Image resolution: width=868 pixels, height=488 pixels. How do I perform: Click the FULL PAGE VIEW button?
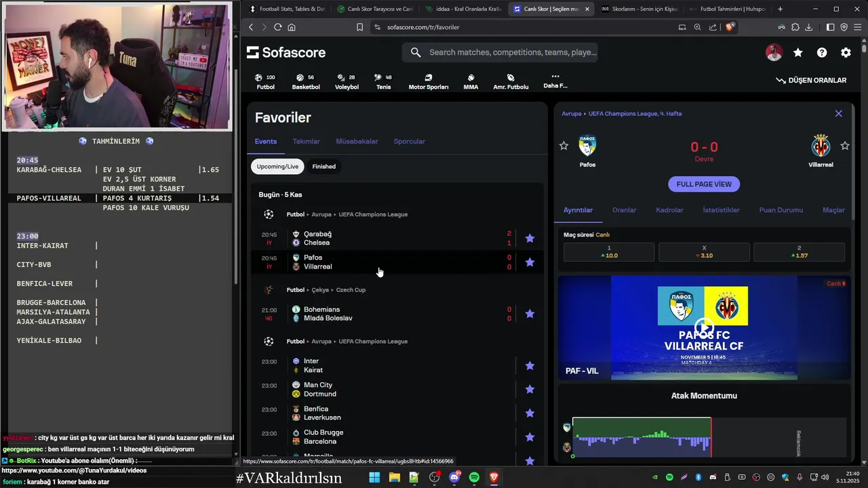[x=704, y=184]
